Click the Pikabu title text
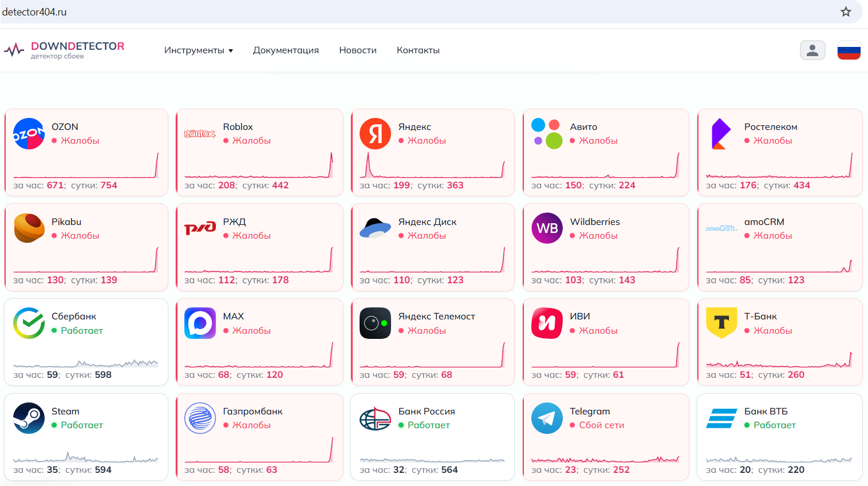 (66, 222)
